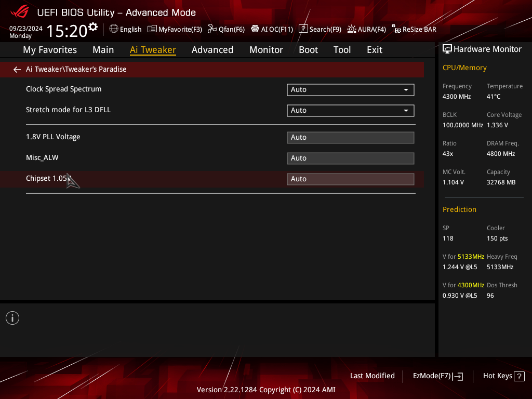Click 43x ratio value
532x399 pixels.
pos(447,154)
